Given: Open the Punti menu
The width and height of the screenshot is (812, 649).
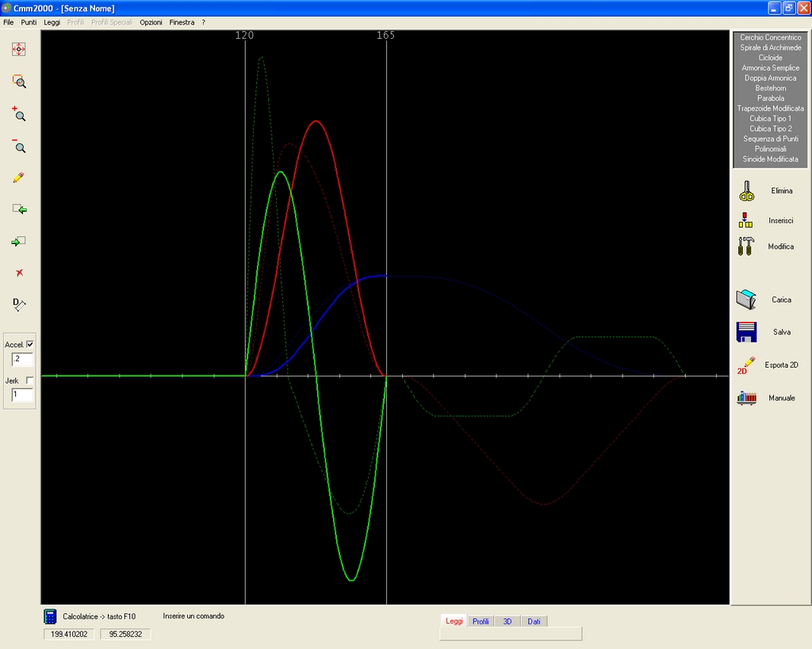Looking at the screenshot, I should point(29,22).
